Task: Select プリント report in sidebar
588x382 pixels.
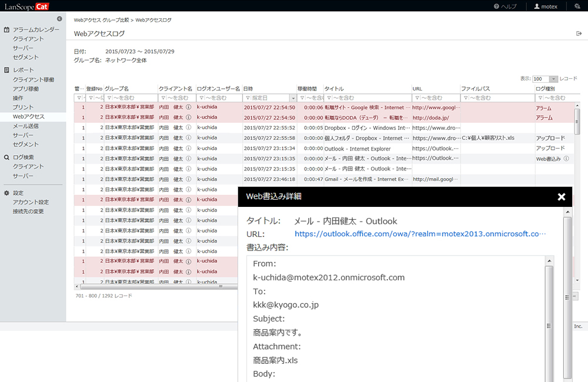Action: tap(23, 107)
